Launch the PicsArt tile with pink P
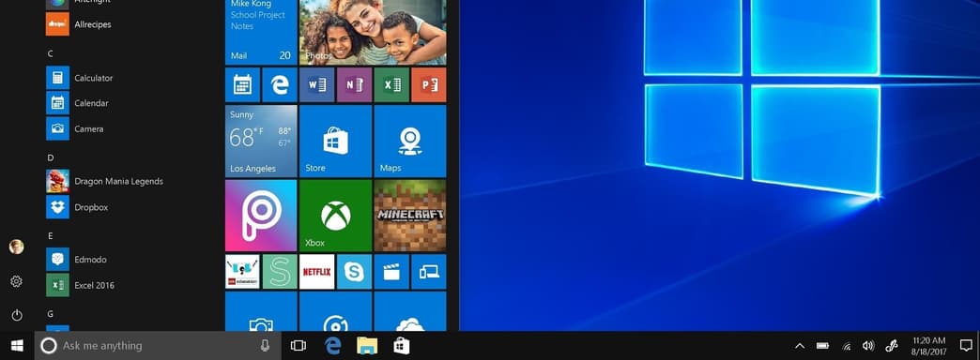Screen dimensions: 980x360 click(x=261, y=216)
